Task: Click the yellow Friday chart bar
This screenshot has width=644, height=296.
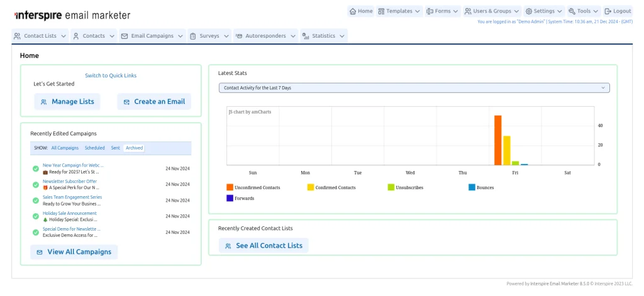Action: [x=507, y=151]
